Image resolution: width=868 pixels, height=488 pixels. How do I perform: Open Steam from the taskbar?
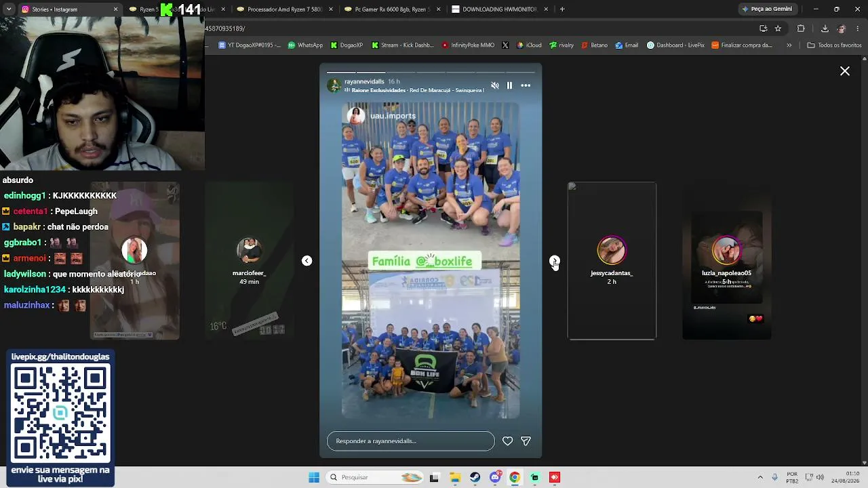pyautogui.click(x=475, y=477)
